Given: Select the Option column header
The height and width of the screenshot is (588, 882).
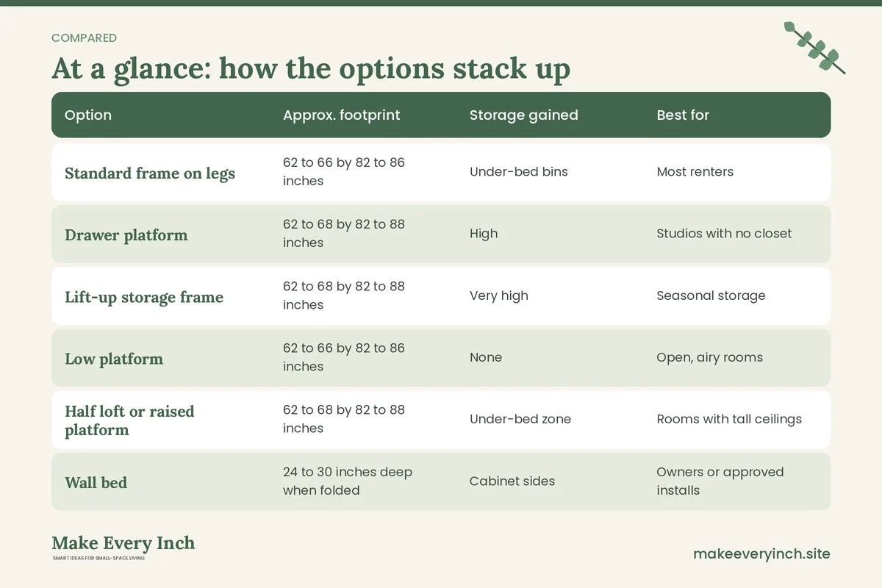Looking at the screenshot, I should point(88,115).
